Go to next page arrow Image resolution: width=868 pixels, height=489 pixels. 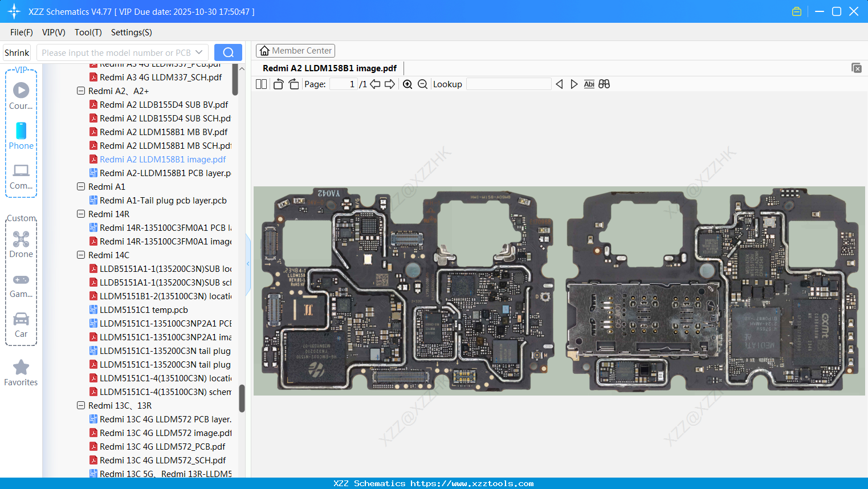(x=390, y=84)
